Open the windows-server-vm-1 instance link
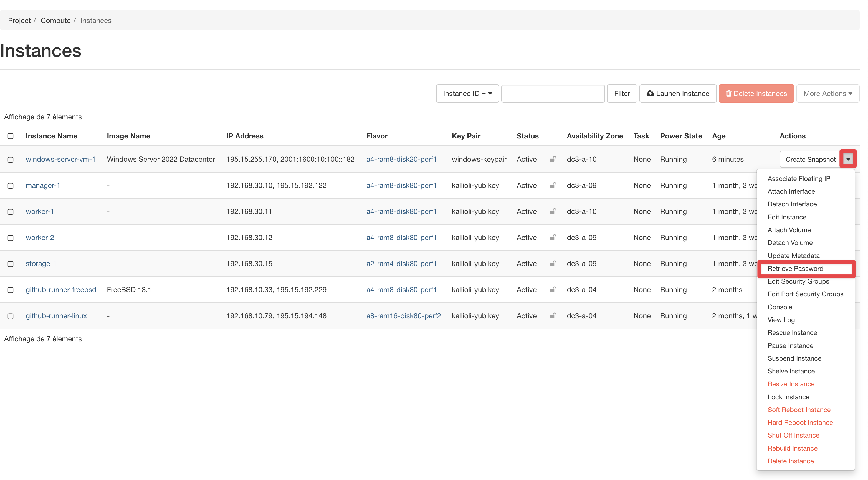The image size is (868, 480). pyautogui.click(x=61, y=159)
